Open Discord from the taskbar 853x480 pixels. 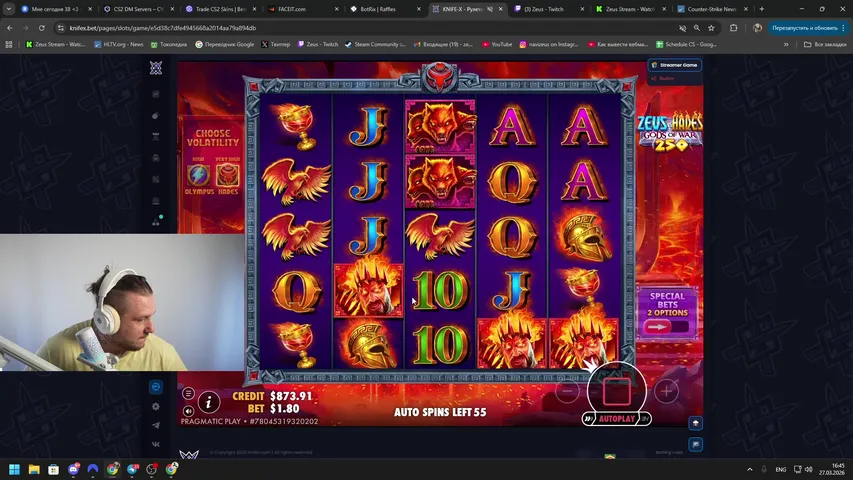point(73,469)
